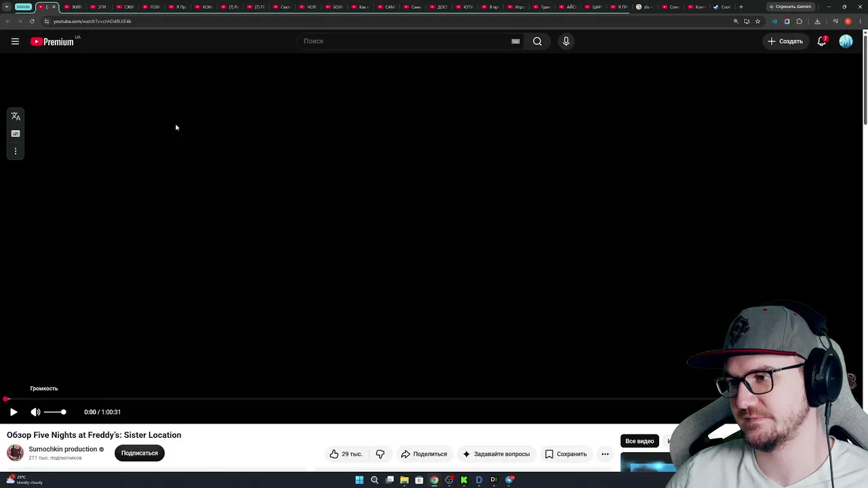Viewport: 868px width, 488px height.
Task: Click the subtitles icon beside the player
Action: pos(16,134)
